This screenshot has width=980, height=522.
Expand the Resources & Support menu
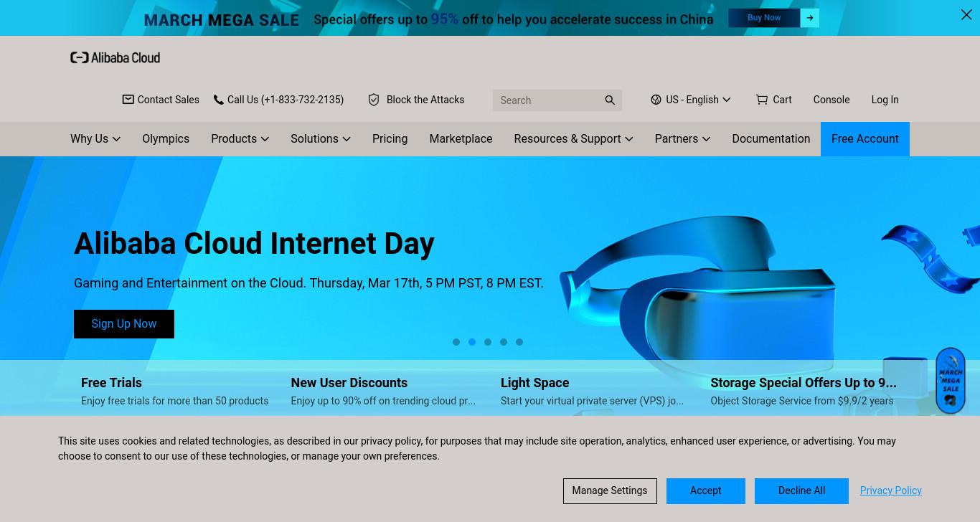point(573,139)
